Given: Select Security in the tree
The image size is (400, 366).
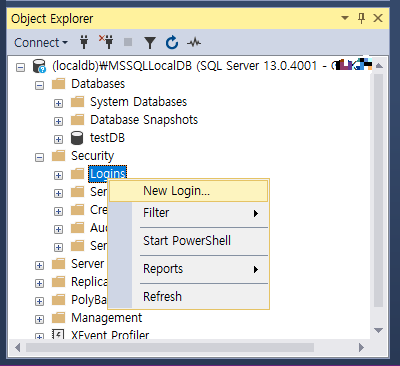Looking at the screenshot, I should [x=92, y=156].
